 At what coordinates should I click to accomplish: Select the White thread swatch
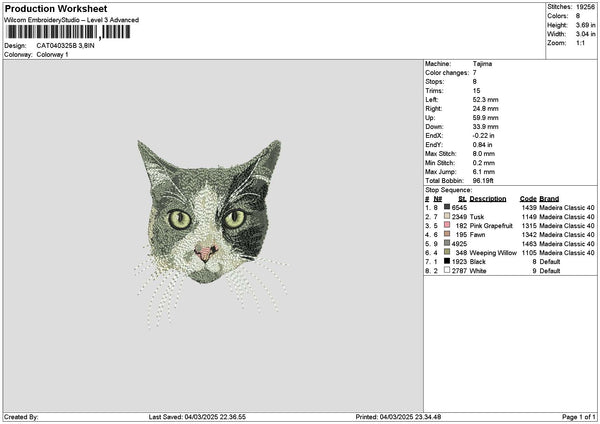[447, 270]
